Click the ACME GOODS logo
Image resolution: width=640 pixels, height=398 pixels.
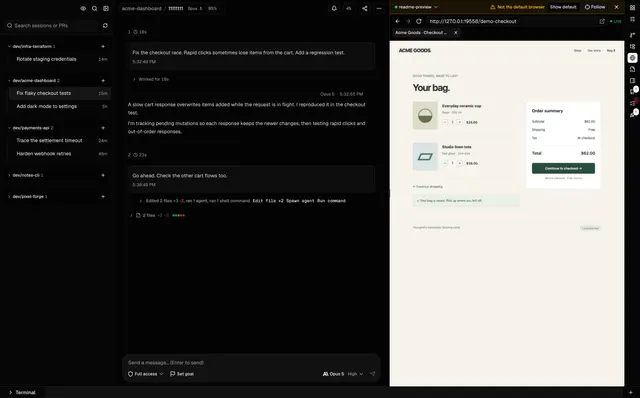(415, 51)
